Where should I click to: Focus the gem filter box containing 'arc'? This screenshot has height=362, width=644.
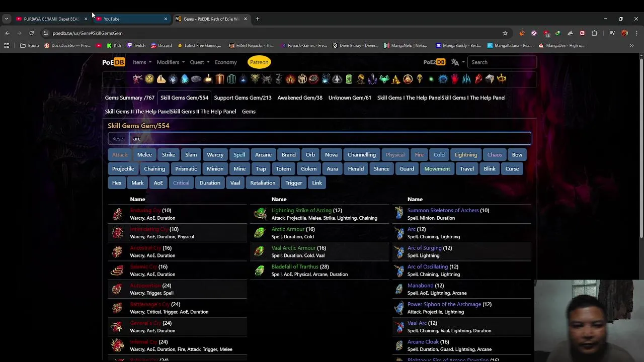click(330, 139)
